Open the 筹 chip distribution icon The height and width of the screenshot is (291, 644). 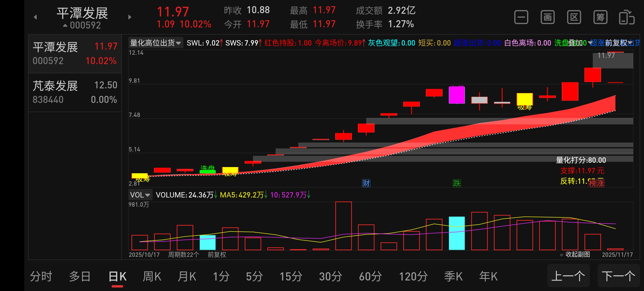(600, 18)
